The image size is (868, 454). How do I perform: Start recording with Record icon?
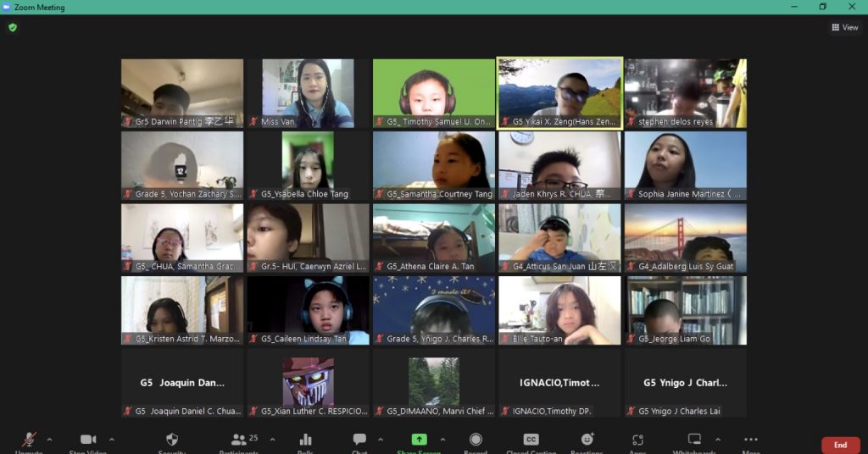(476, 440)
